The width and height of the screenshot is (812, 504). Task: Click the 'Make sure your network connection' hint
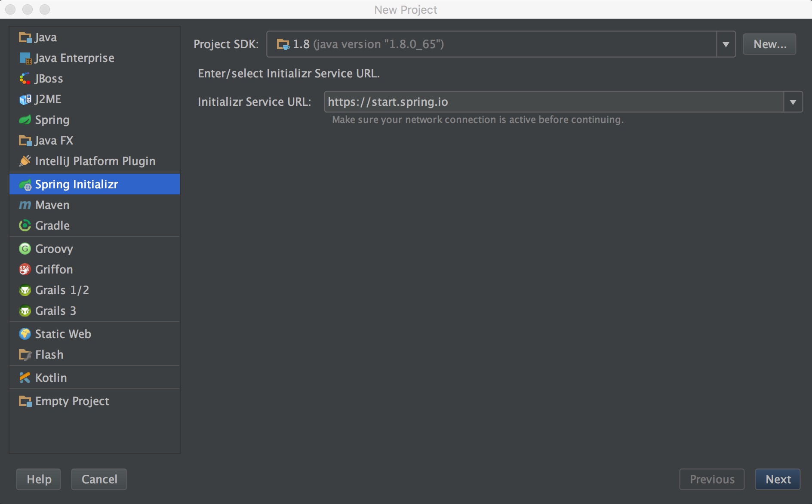478,120
